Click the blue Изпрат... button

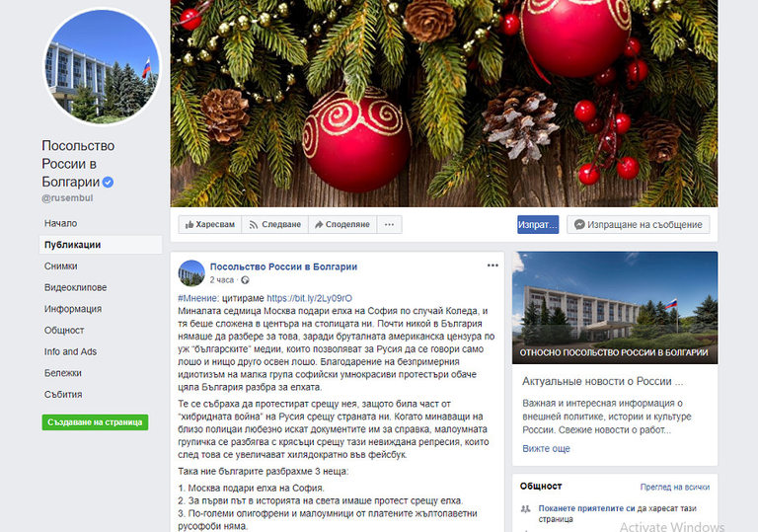point(538,224)
